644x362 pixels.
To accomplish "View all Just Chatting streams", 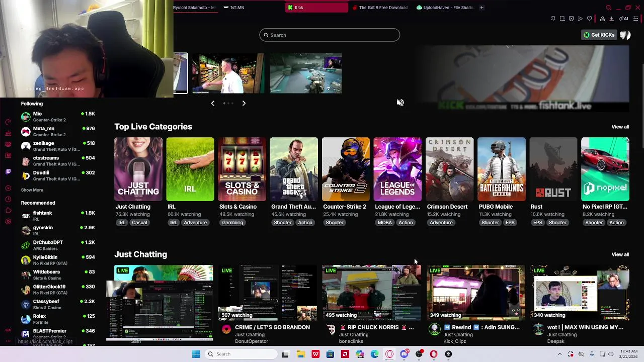I will pos(620,254).
